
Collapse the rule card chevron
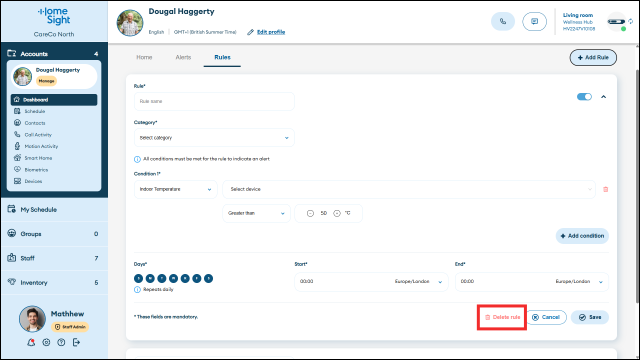[603, 97]
